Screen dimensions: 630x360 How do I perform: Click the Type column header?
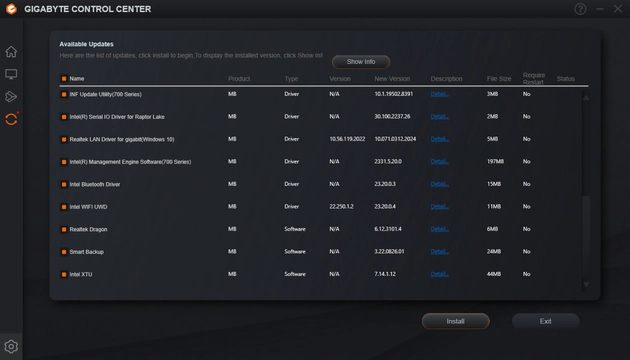pos(291,79)
